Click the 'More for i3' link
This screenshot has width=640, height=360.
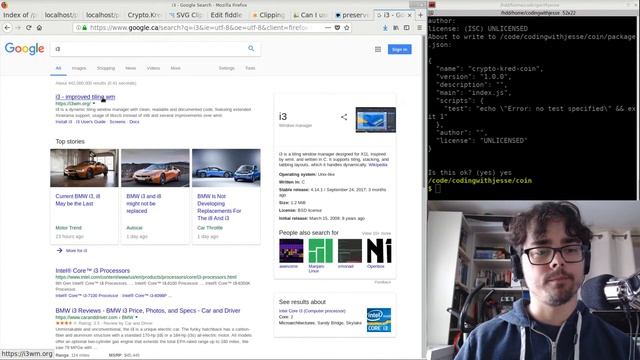(x=76, y=251)
